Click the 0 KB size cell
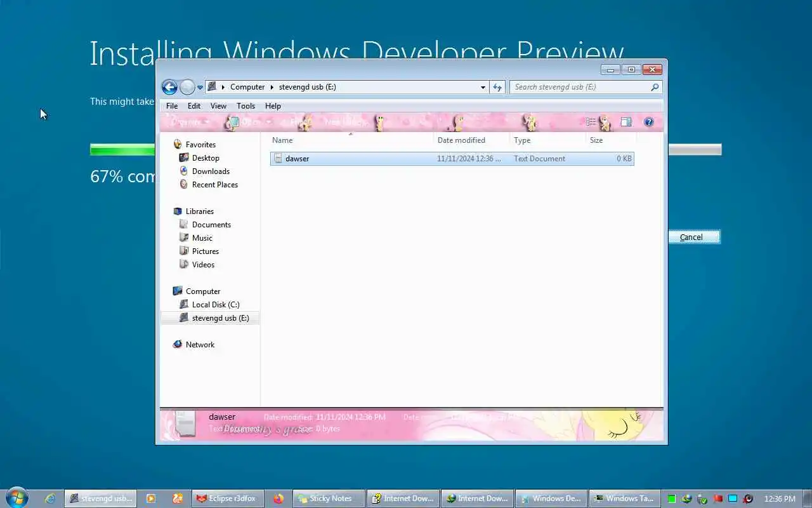Image resolution: width=812 pixels, height=508 pixels. pyautogui.click(x=624, y=159)
